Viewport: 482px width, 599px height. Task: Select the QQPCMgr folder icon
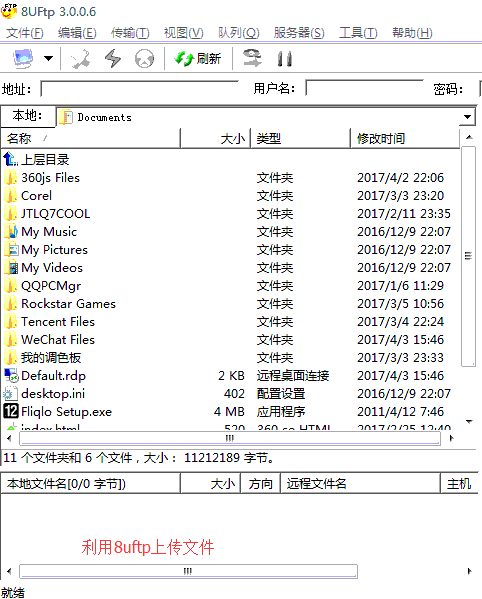(11, 285)
